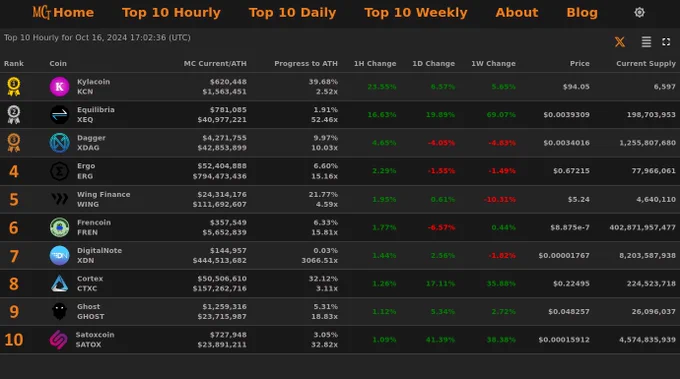Click the Cortex triangle logo
The image size is (680, 379).
pos(59,284)
